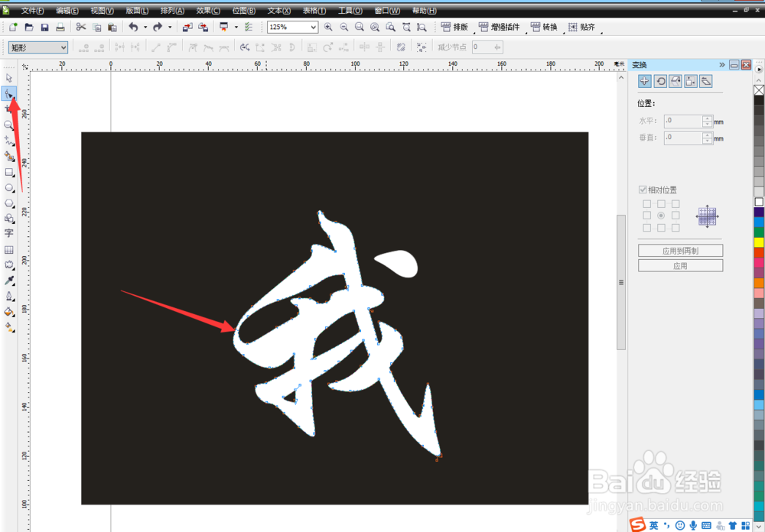Screen dimensions: 765x532
Task: Select the Freehand curve tool
Action: point(8,141)
